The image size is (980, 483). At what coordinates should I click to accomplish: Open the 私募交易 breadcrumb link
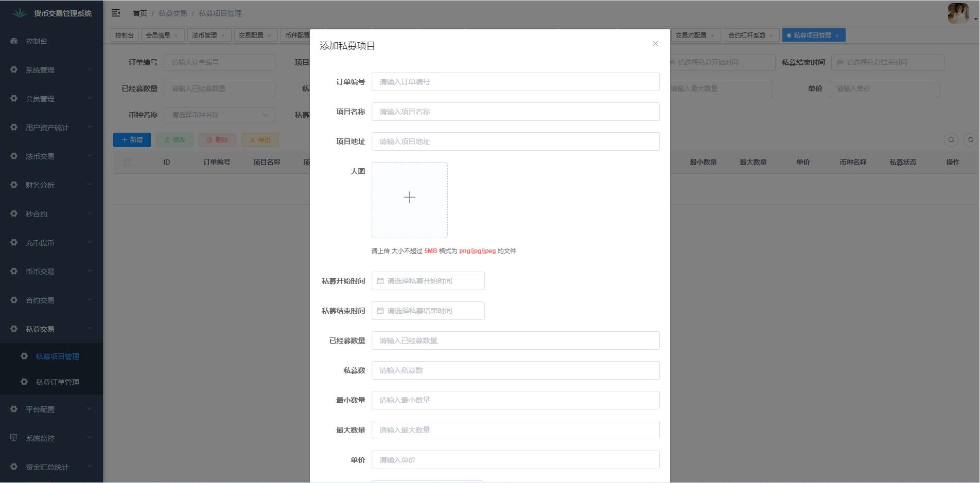[173, 13]
